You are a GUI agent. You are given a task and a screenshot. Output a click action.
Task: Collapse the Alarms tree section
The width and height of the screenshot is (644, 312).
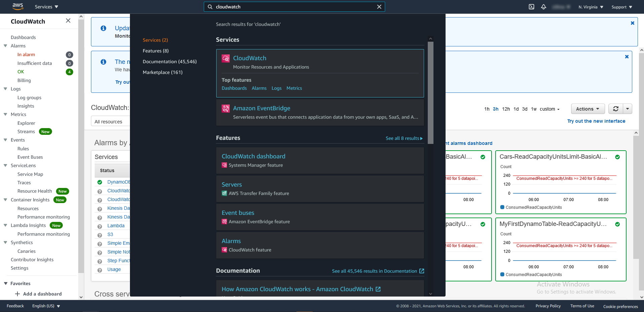(5, 46)
